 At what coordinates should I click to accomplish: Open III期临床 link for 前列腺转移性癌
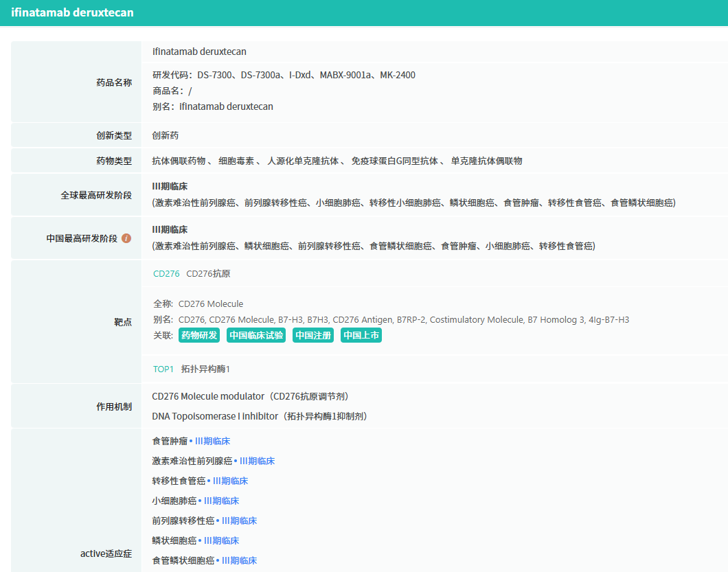click(x=239, y=520)
